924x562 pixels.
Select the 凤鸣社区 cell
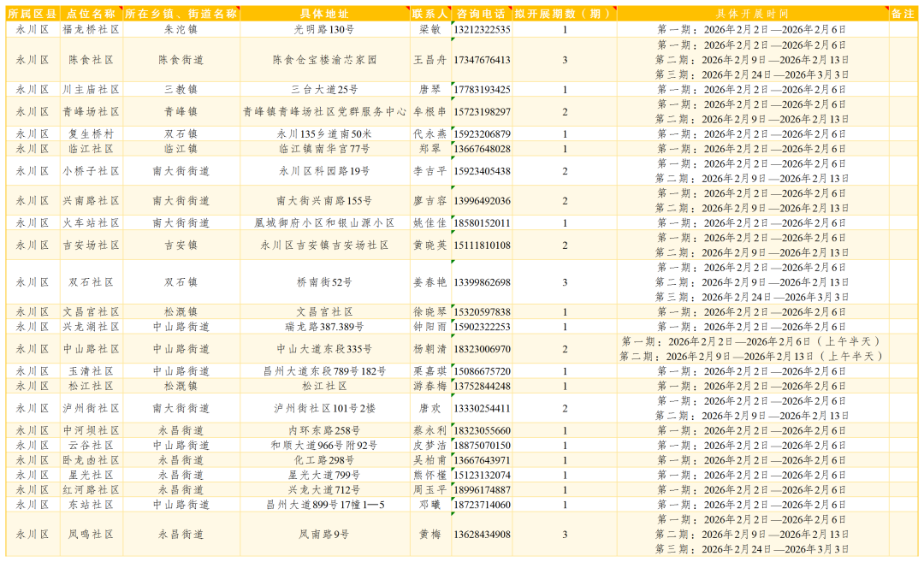[x=91, y=535]
